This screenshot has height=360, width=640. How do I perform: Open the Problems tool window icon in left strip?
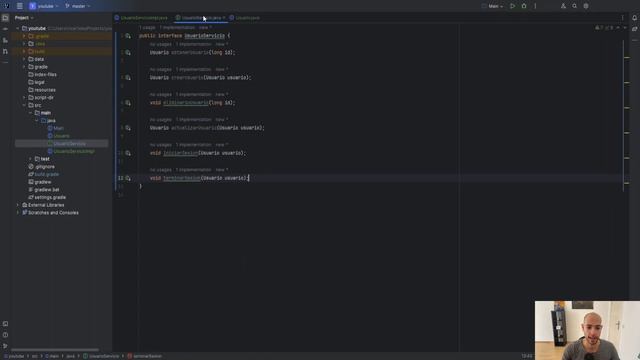coord(5,335)
